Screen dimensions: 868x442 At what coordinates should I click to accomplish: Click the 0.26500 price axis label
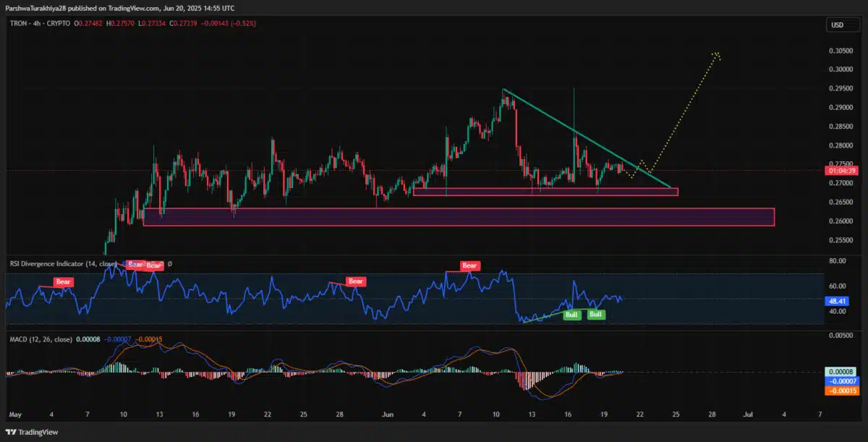click(x=840, y=202)
